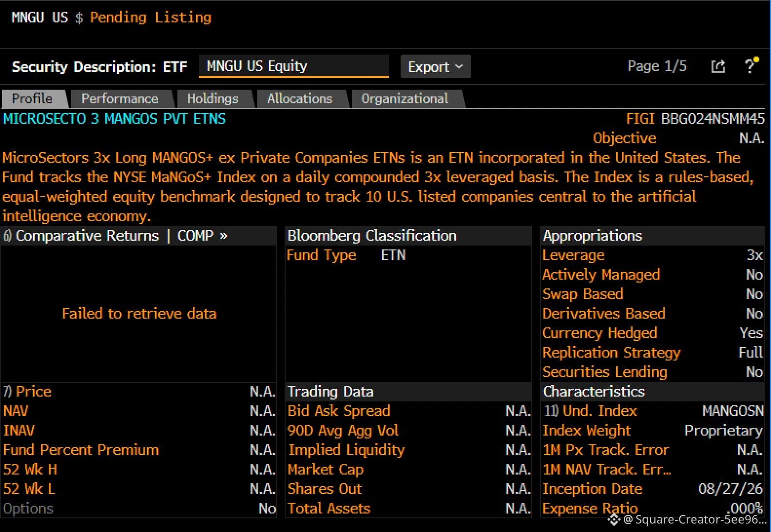Click the Failed to retrieve data message
The height and width of the screenshot is (532, 771).
click(139, 313)
